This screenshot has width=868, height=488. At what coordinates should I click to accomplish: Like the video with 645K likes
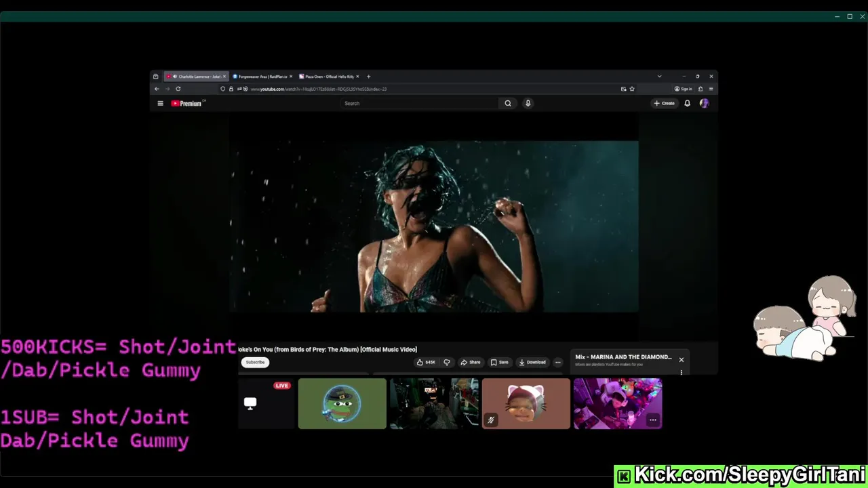click(x=426, y=362)
